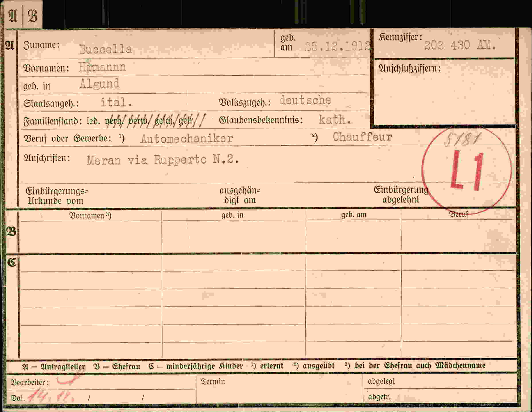Click the learned trade "Automechaniker"

point(186,139)
